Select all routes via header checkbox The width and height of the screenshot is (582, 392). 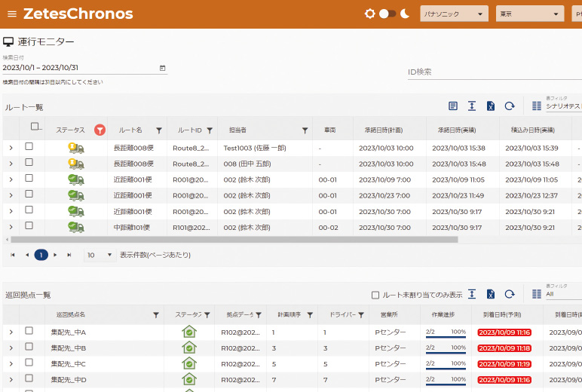click(35, 127)
